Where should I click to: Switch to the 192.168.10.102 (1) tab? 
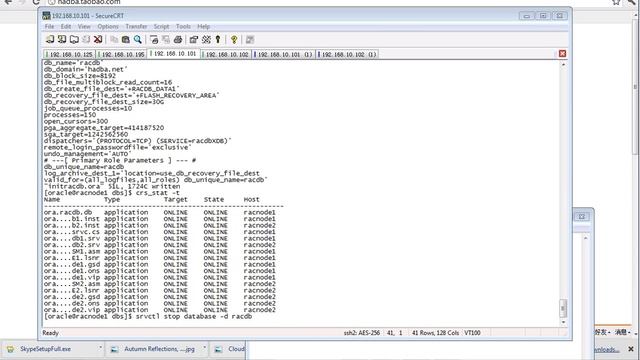click(x=348, y=54)
